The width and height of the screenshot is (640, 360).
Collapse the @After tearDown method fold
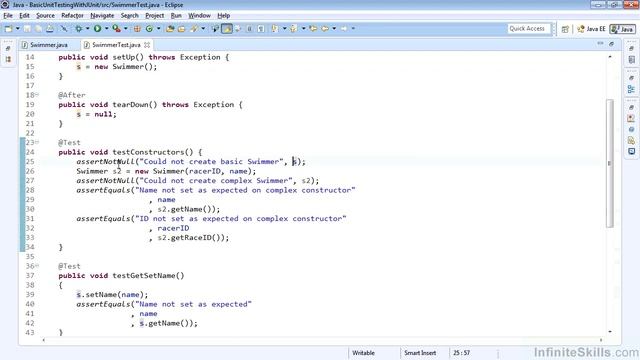[37, 95]
